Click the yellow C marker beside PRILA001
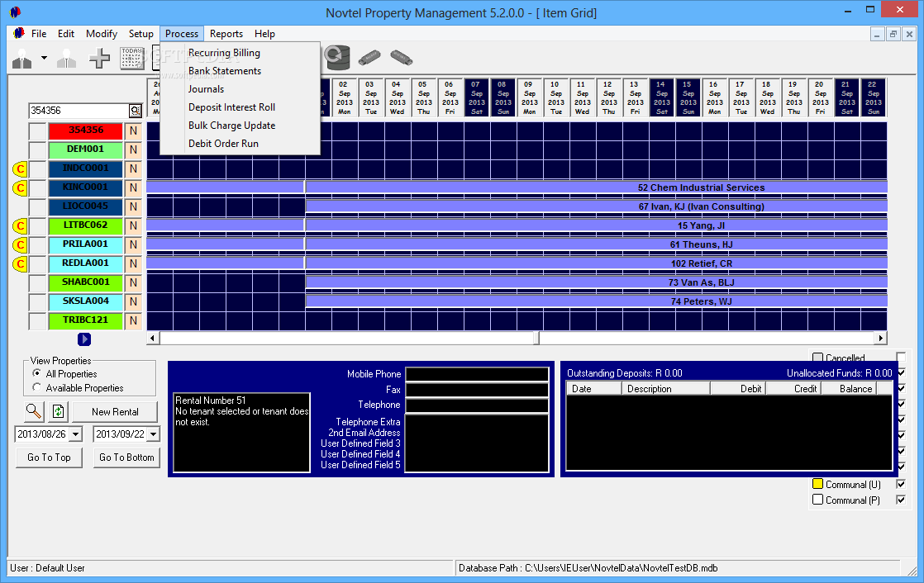The width and height of the screenshot is (924, 583). 20,244
